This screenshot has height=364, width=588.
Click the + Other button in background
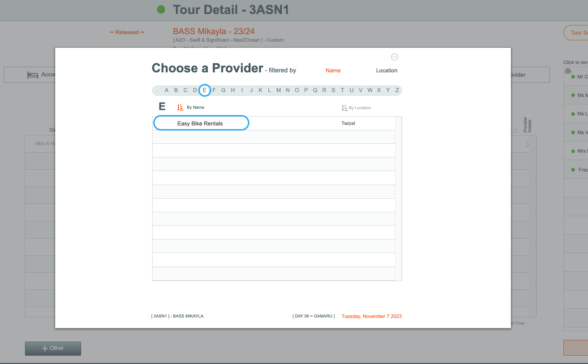53,348
